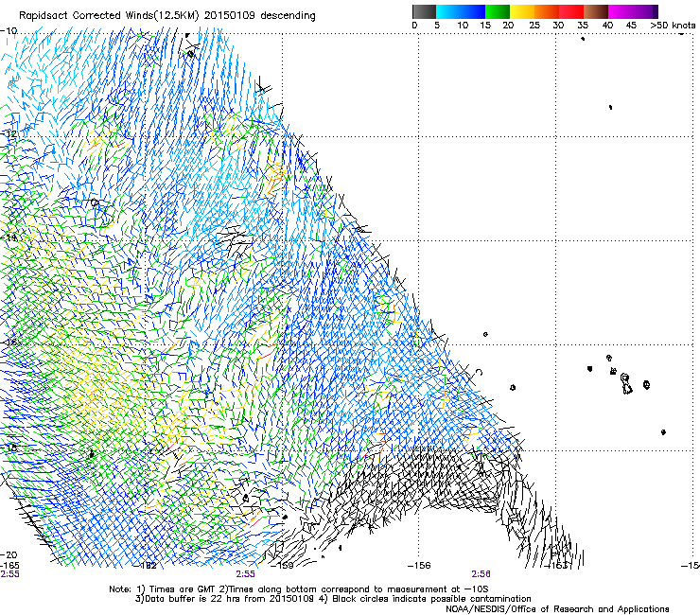Click the '-165' longitude axis label
The width and height of the screenshot is (700, 615).
pyautogui.click(x=9, y=566)
